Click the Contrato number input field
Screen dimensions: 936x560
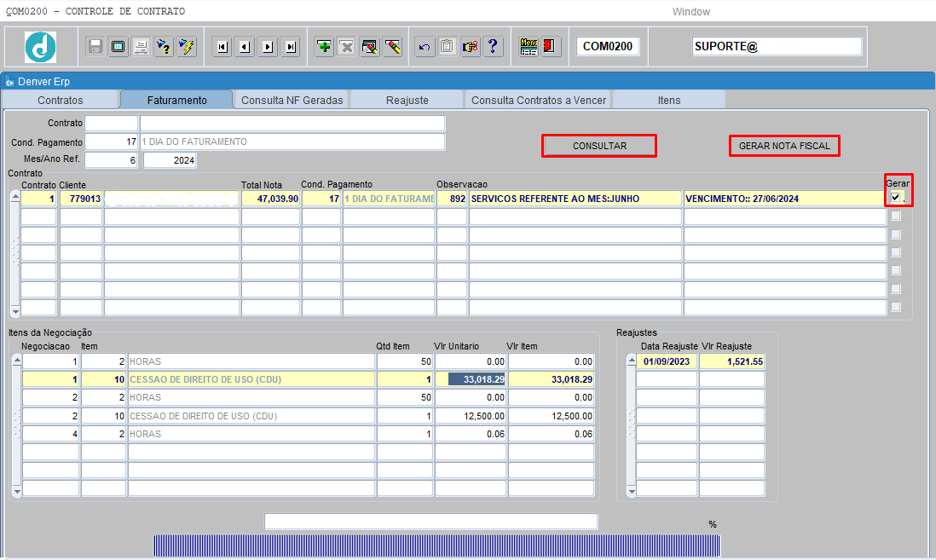click(x=112, y=123)
